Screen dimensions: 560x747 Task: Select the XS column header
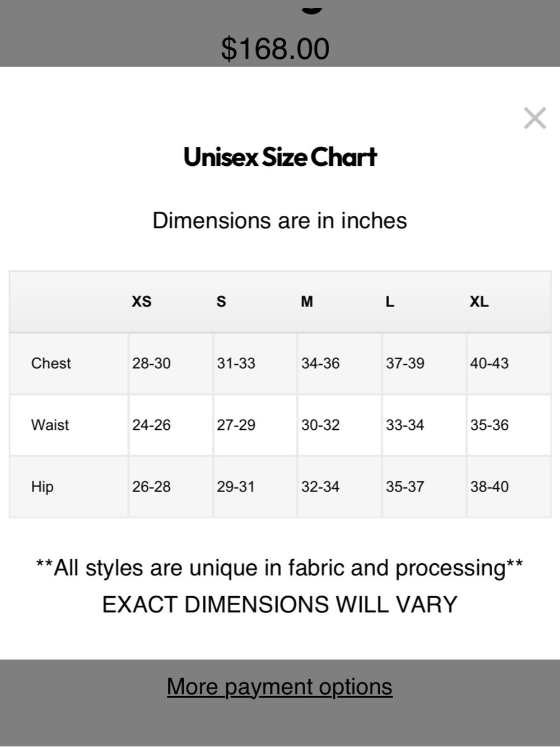point(142,301)
